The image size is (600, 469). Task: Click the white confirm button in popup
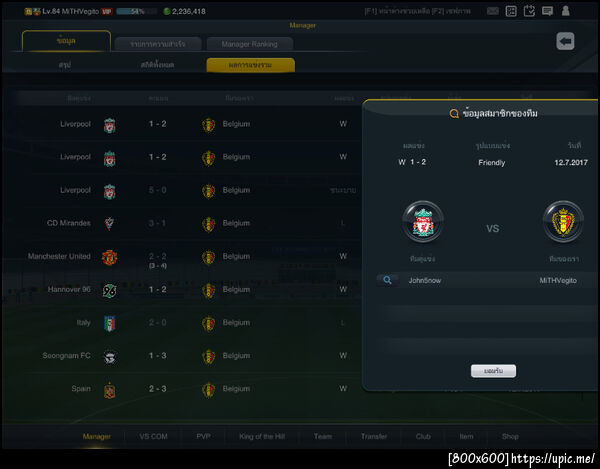tap(493, 371)
